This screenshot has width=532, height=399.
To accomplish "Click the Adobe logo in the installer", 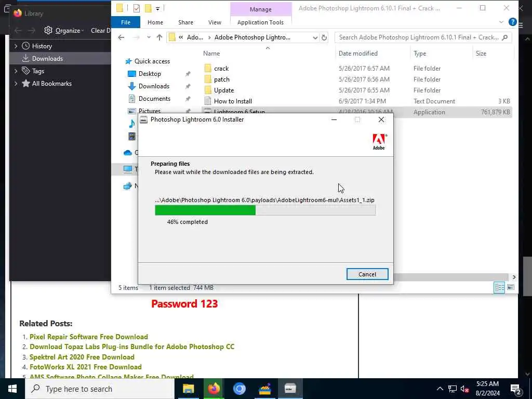I will click(379, 141).
